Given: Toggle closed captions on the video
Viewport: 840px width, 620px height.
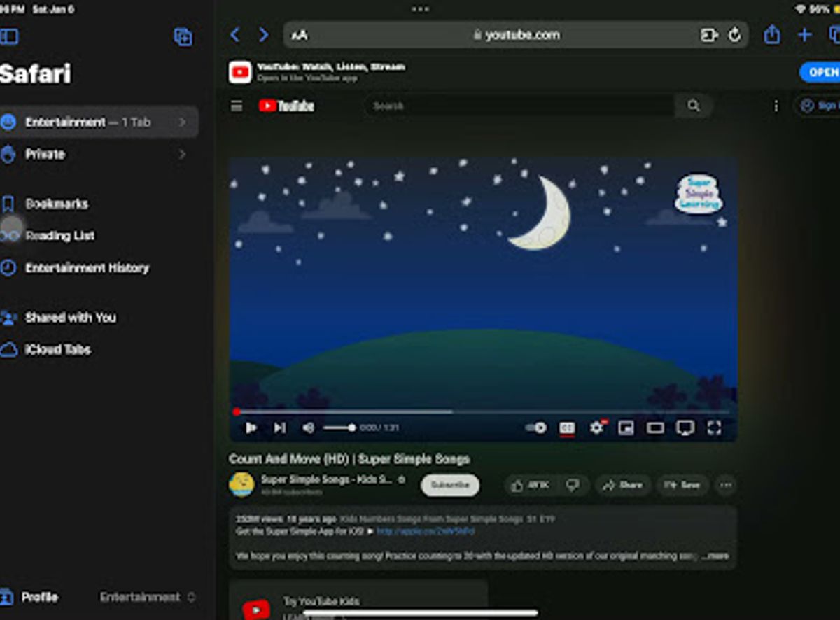Looking at the screenshot, I should coord(566,428).
